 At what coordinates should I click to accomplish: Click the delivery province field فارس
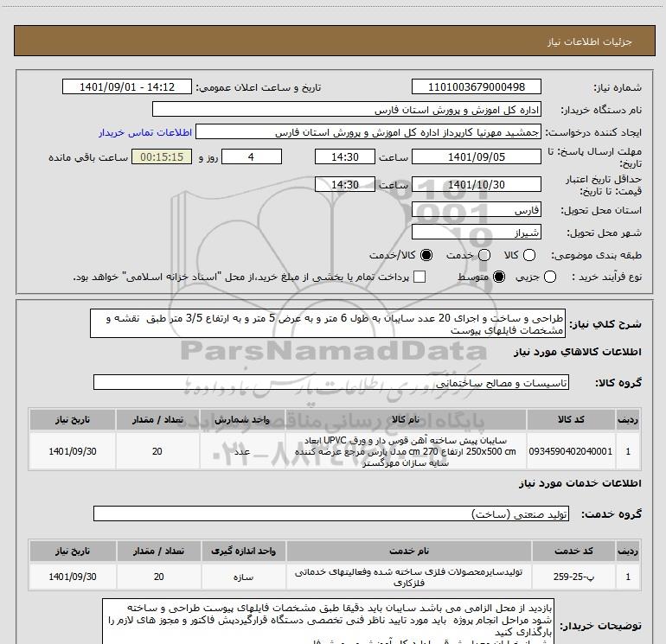[x=476, y=210]
